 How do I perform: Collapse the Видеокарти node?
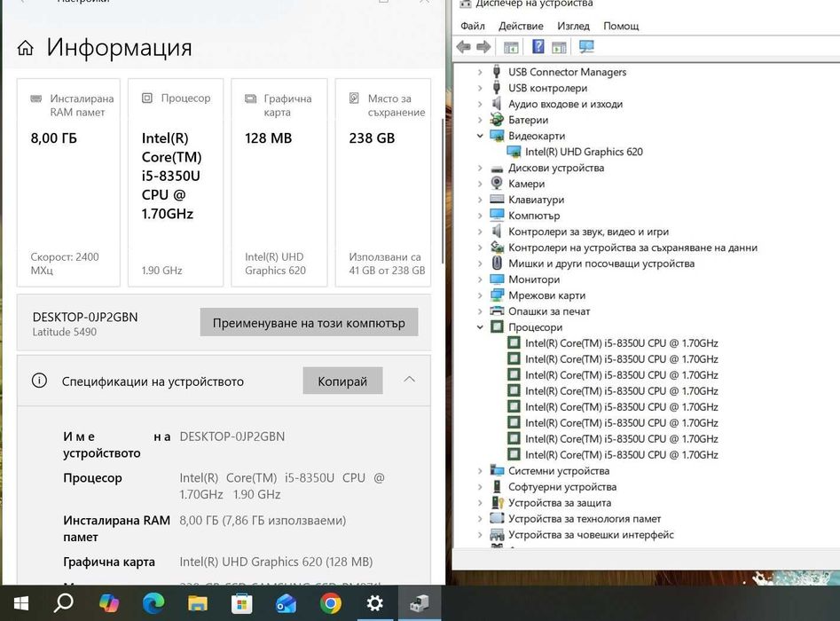point(480,136)
